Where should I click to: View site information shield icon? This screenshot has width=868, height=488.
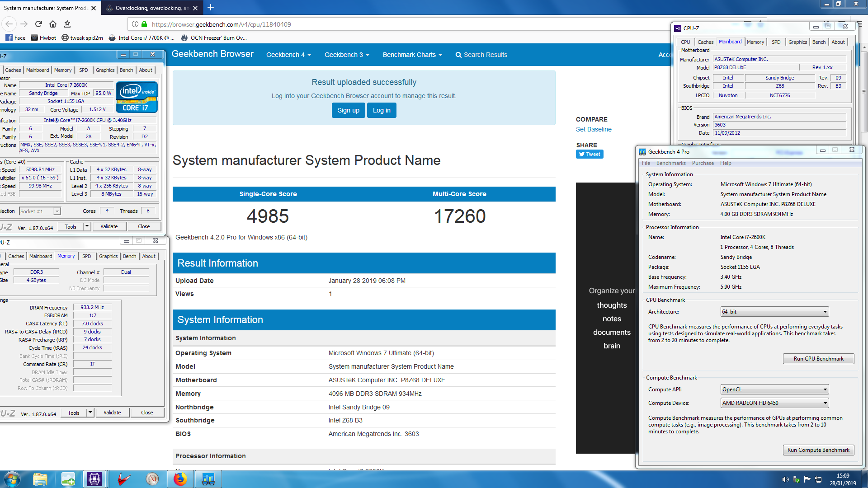tap(135, 24)
